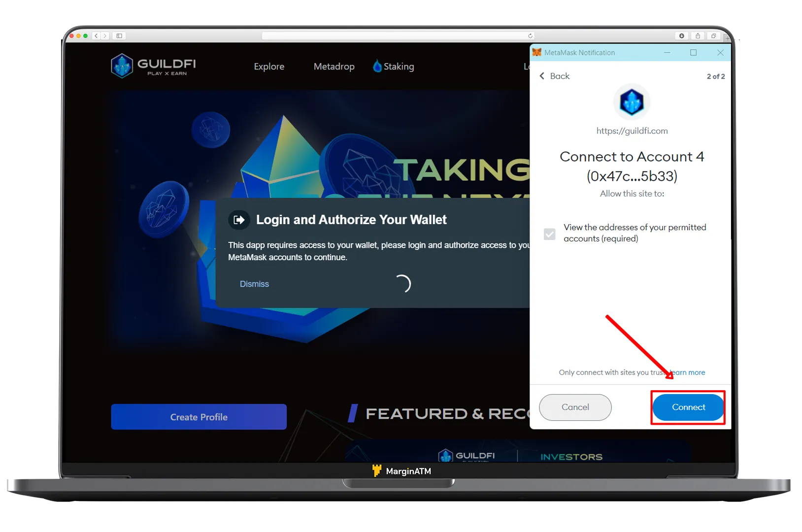
Task: Click the Featured & Rec heading
Action: click(447, 413)
